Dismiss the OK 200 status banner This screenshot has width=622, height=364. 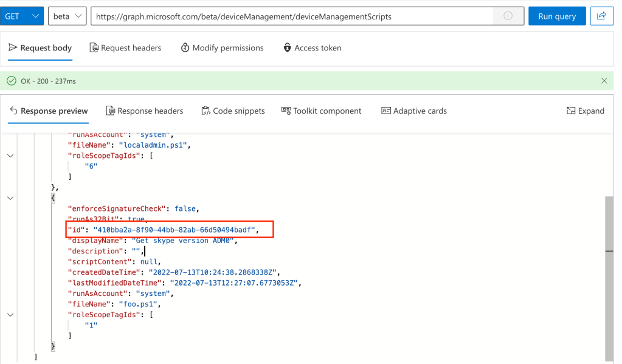(x=604, y=81)
